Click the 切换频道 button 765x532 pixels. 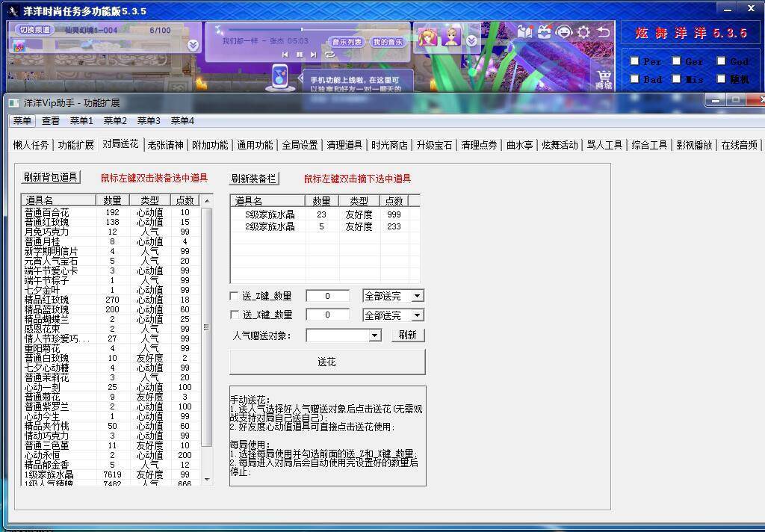click(x=34, y=30)
